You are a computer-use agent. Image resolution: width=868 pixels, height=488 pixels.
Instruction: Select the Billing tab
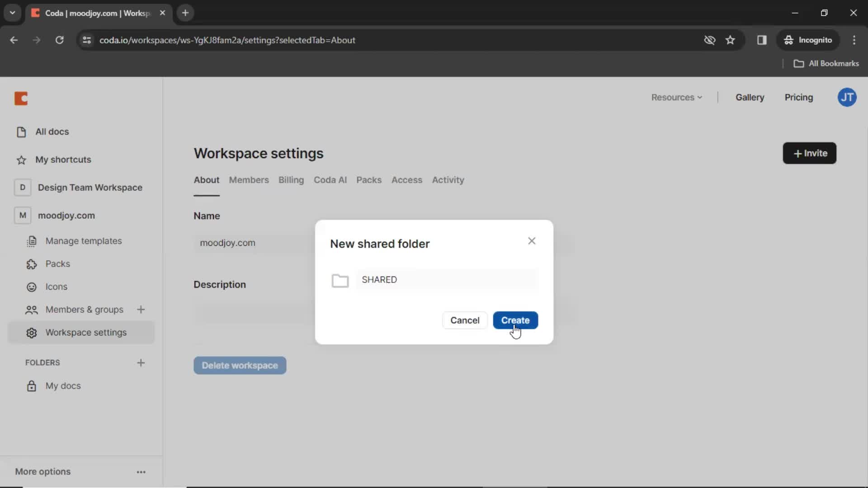click(291, 179)
